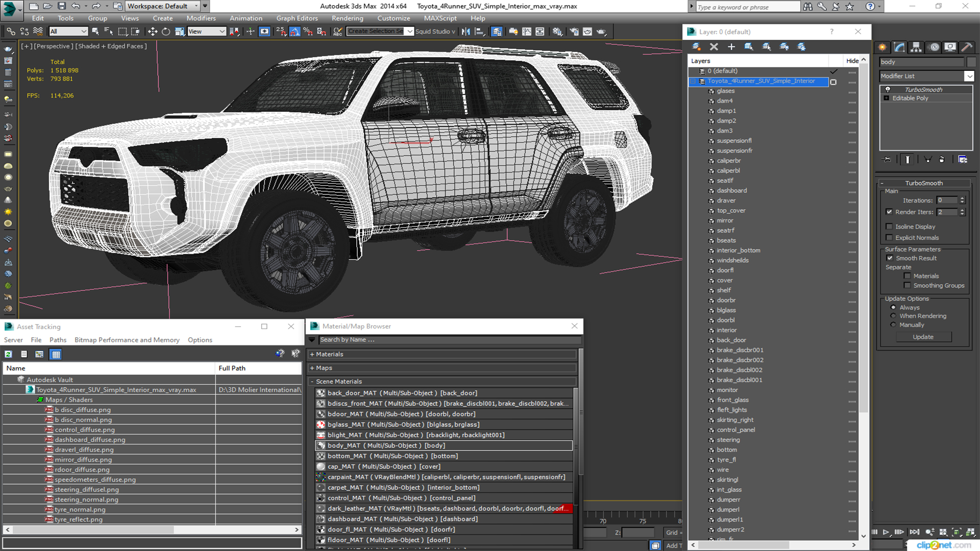This screenshot has height=551, width=980.
Task: Delete layer using X icon in Layer dialog
Action: pos(714,47)
